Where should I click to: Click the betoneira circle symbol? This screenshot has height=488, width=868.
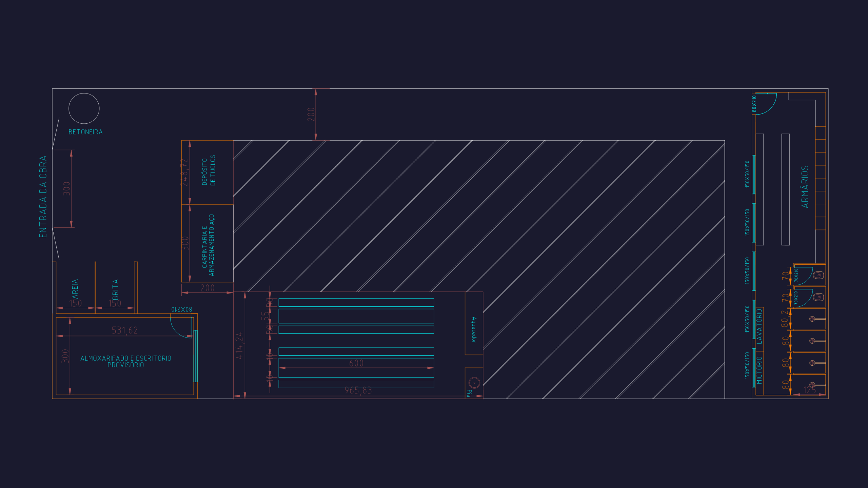point(84,108)
